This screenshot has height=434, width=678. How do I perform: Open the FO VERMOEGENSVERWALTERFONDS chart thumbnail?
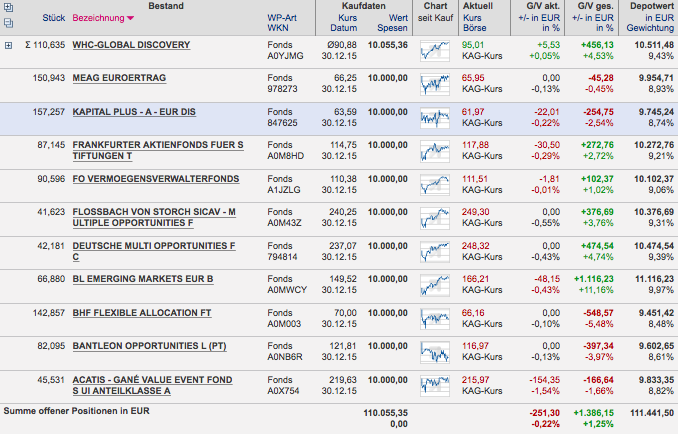pos(435,185)
